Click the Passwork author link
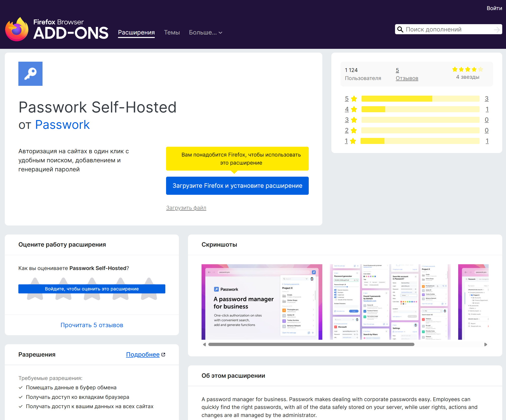 pyautogui.click(x=62, y=125)
